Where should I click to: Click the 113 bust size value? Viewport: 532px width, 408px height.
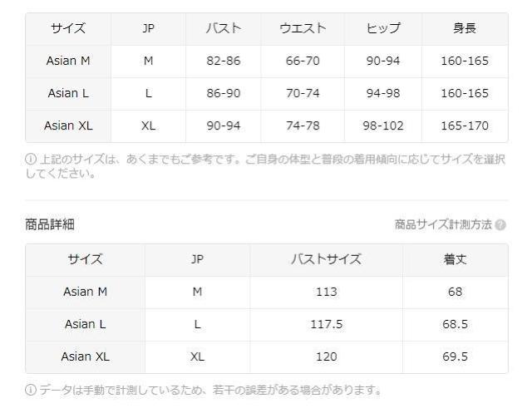[x=326, y=292]
